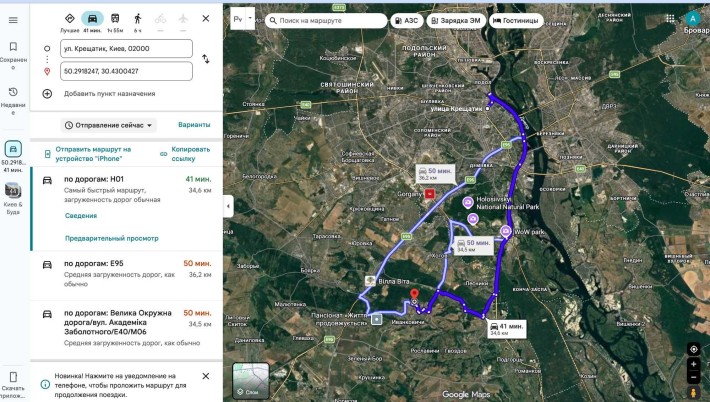Center map on my location
The image size is (710, 402).
point(693,349)
